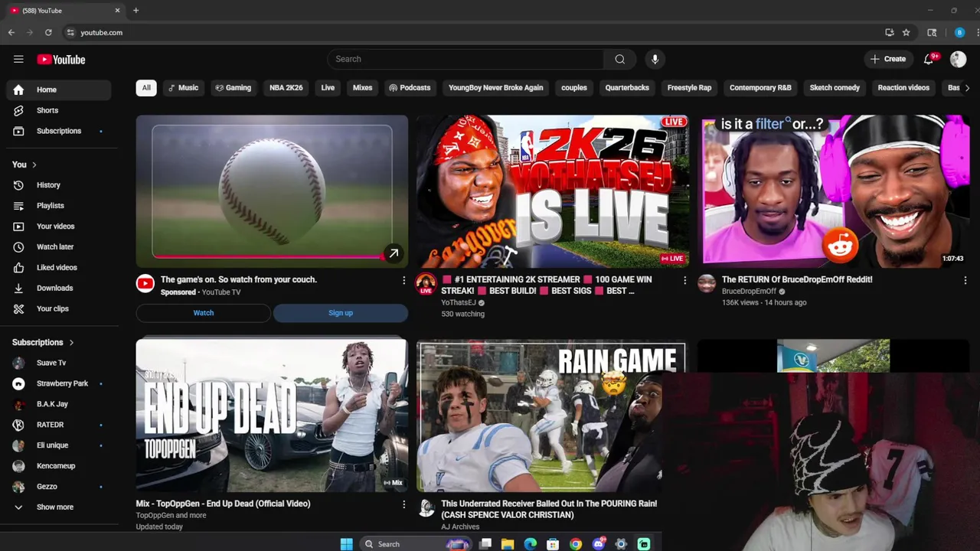This screenshot has height=551, width=980.
Task: Click the install app icon in the address bar
Action: [x=889, y=32]
